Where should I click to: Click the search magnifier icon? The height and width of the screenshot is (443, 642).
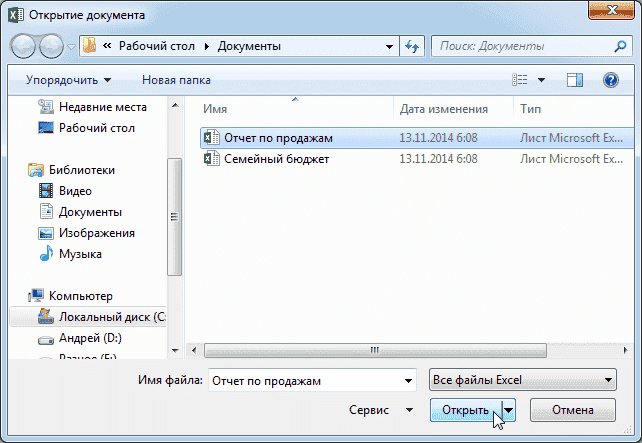pos(620,46)
